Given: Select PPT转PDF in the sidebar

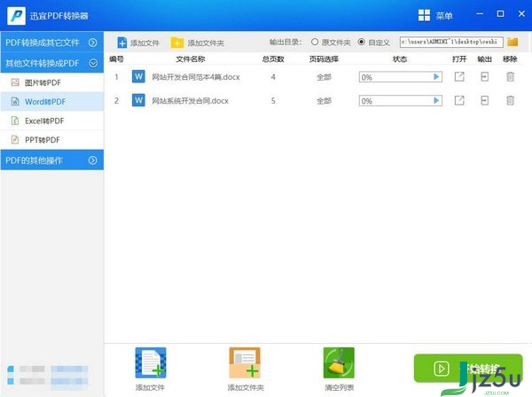Looking at the screenshot, I should click(x=52, y=140).
